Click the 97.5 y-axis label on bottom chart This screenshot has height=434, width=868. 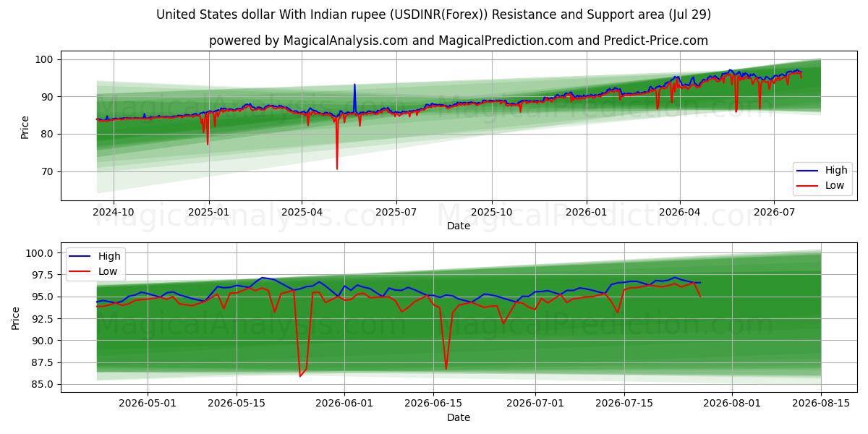tap(43, 276)
